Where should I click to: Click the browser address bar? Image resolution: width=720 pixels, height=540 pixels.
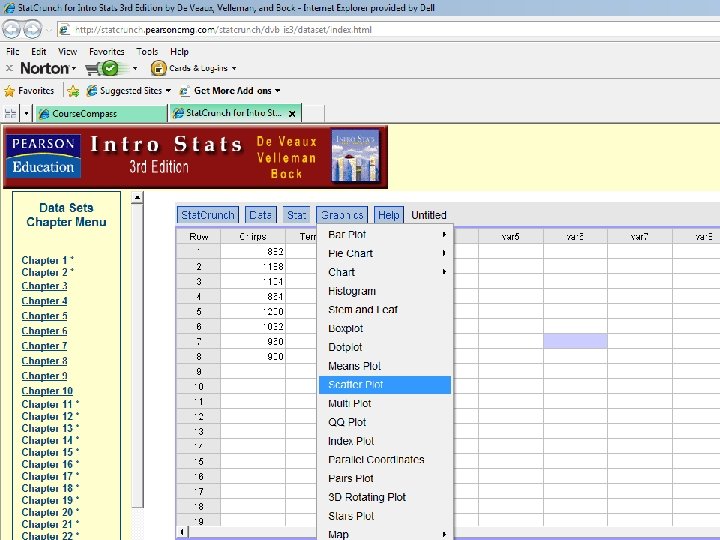pos(388,30)
